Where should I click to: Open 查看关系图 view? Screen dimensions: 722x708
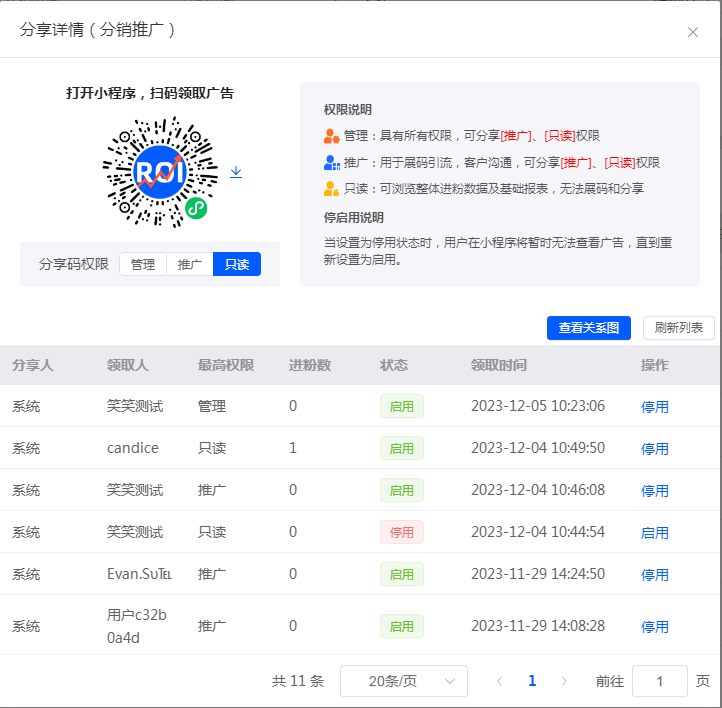[588, 328]
